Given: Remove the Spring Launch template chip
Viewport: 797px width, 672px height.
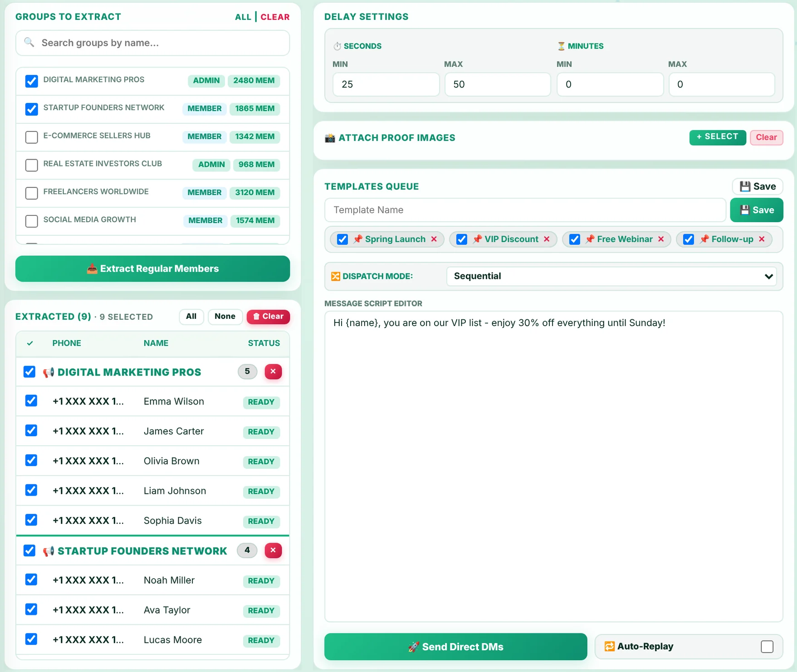Looking at the screenshot, I should 434,239.
